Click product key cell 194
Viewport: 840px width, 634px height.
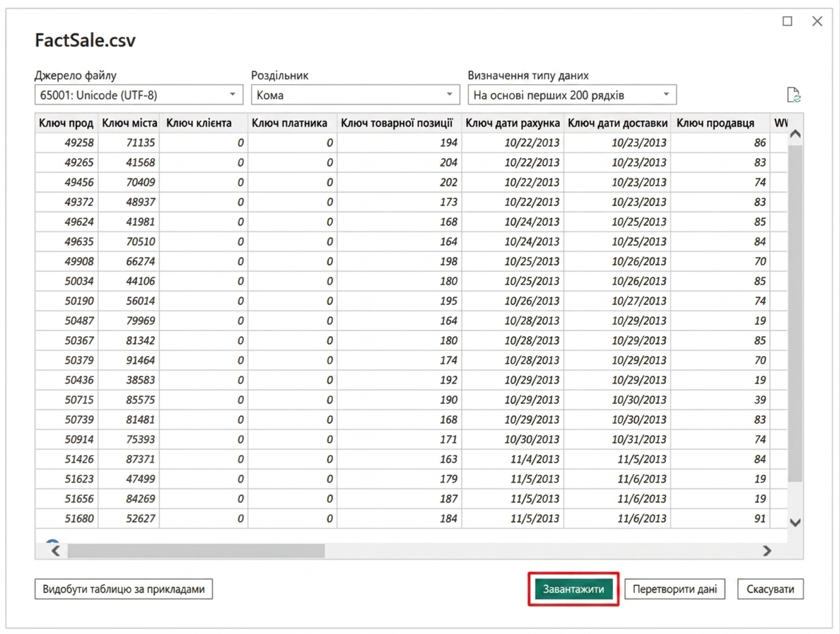pyautogui.click(x=399, y=142)
